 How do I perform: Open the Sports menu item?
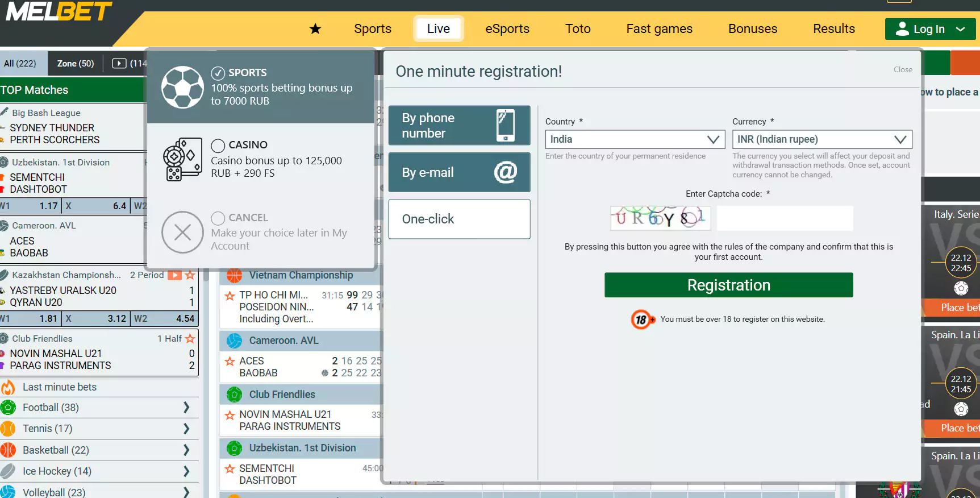click(373, 28)
